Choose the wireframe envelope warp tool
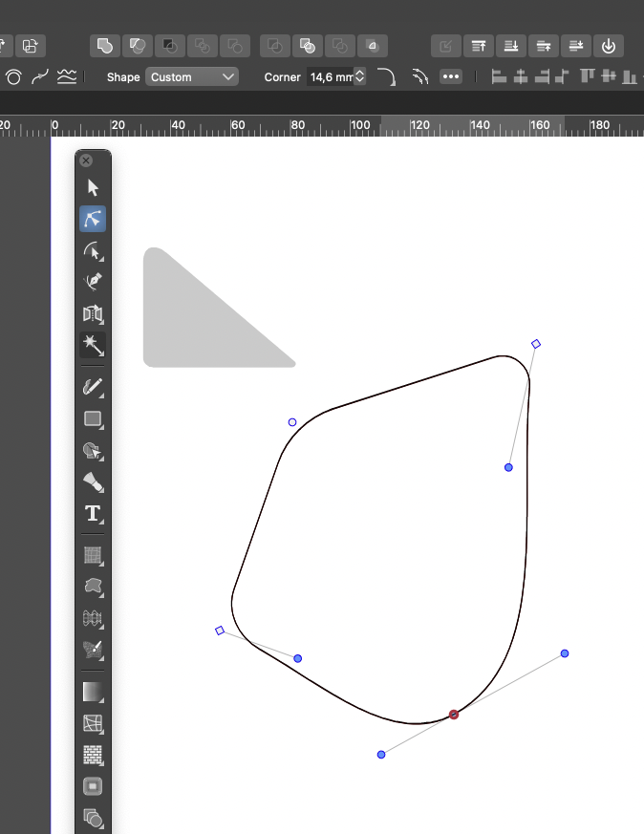644x834 pixels. click(93, 618)
